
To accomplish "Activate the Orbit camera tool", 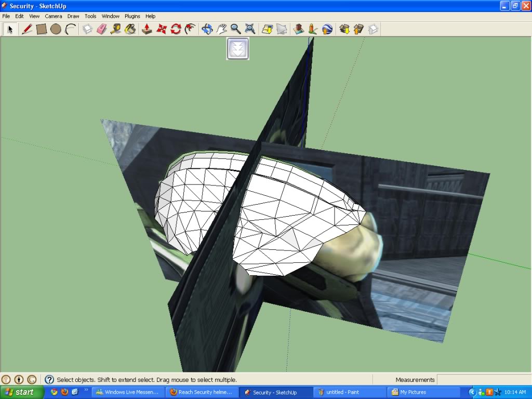I will (x=207, y=29).
